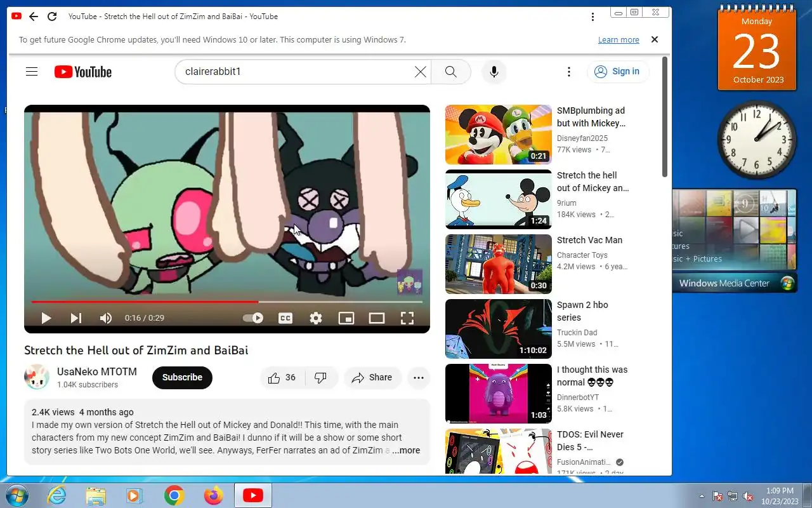This screenshot has width=812, height=508.
Task: Open Firefox from taskbar
Action: (x=213, y=495)
